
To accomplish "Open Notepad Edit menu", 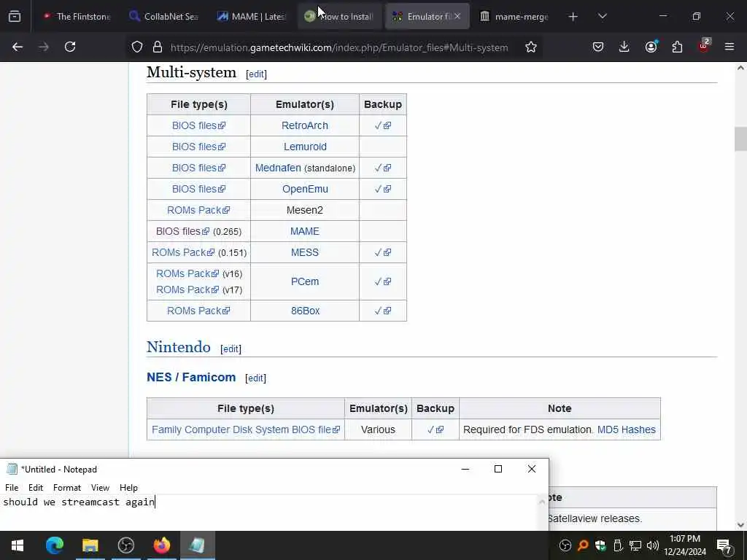I will coord(36,488).
